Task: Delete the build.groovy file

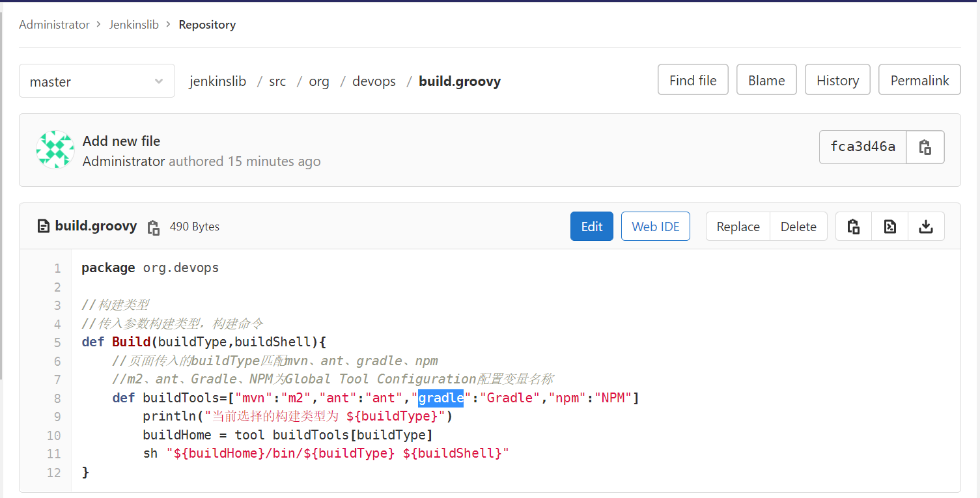Action: pyautogui.click(x=798, y=227)
